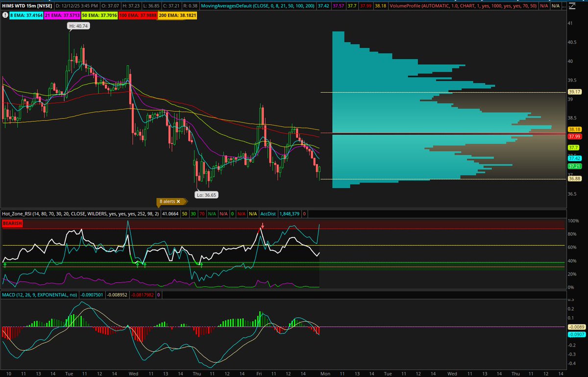Click the 37.7 price axis label
Image resolution: width=588 pixels, height=377 pixels.
[x=573, y=148]
